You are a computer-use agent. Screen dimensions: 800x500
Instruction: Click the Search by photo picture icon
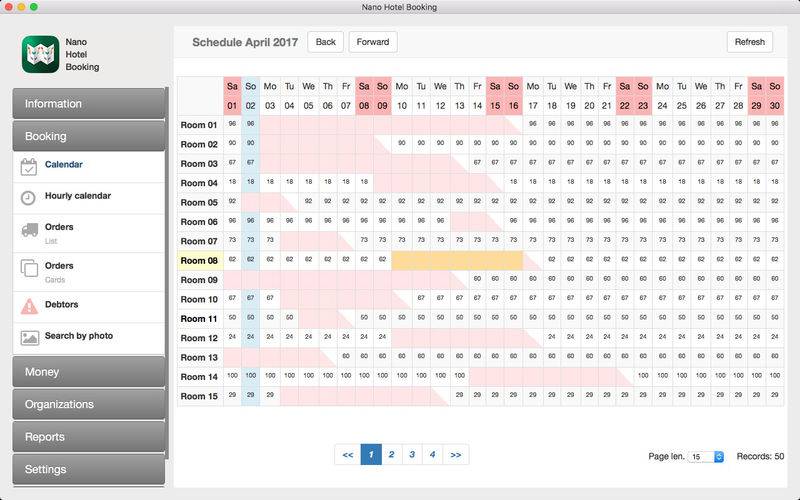tap(30, 338)
